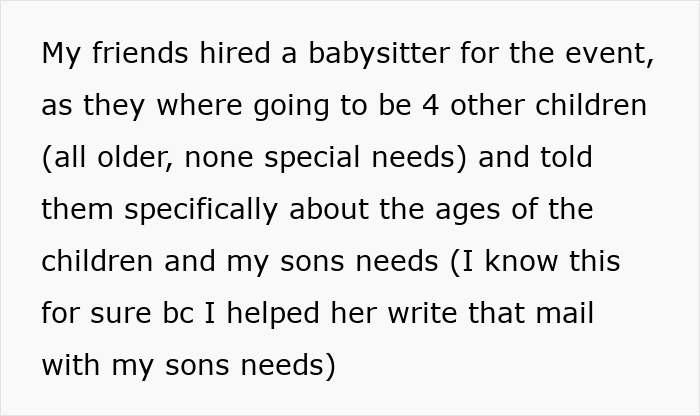This screenshot has width=700, height=416.
Task: Click the word "with" on last line
Action: pos(71,365)
